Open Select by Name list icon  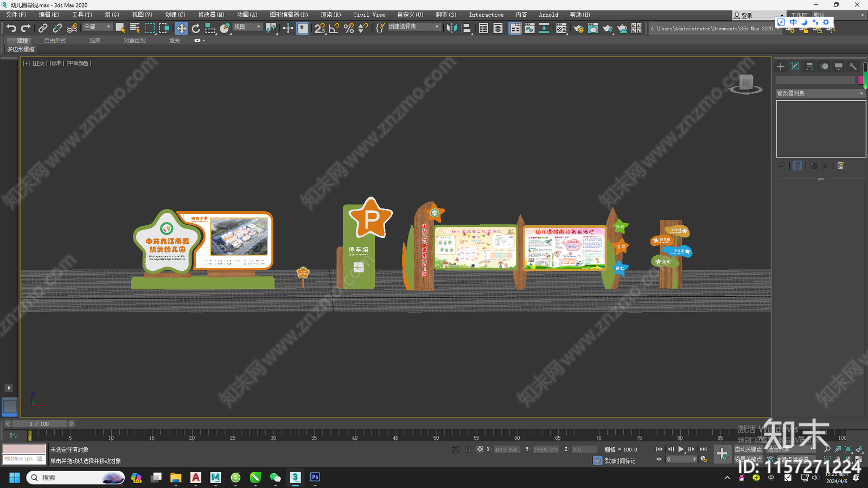pos(135,28)
